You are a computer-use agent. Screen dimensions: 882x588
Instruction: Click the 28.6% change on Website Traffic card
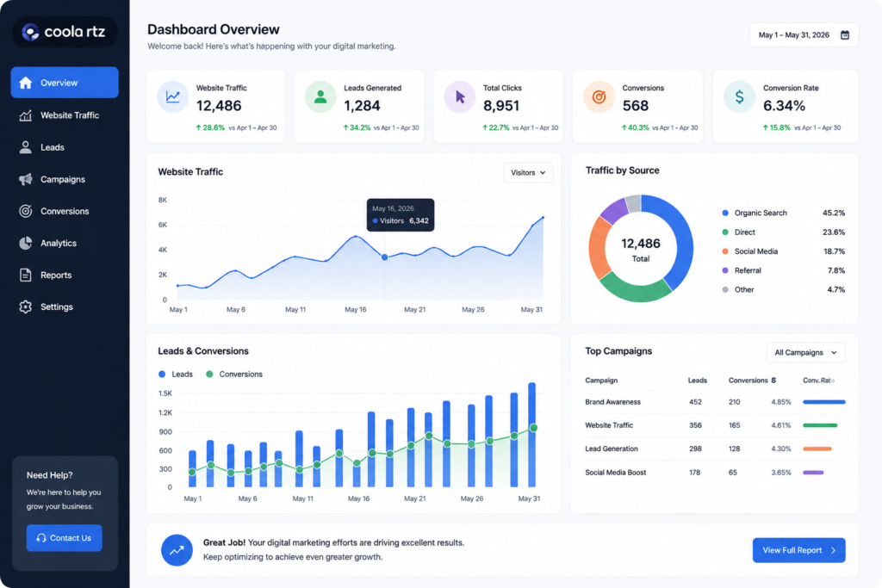(210, 127)
